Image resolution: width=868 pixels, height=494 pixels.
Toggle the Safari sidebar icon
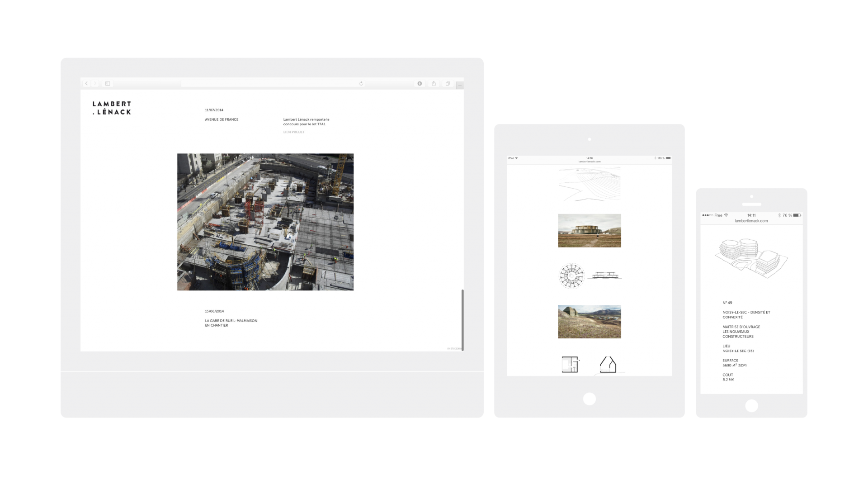[x=108, y=83]
